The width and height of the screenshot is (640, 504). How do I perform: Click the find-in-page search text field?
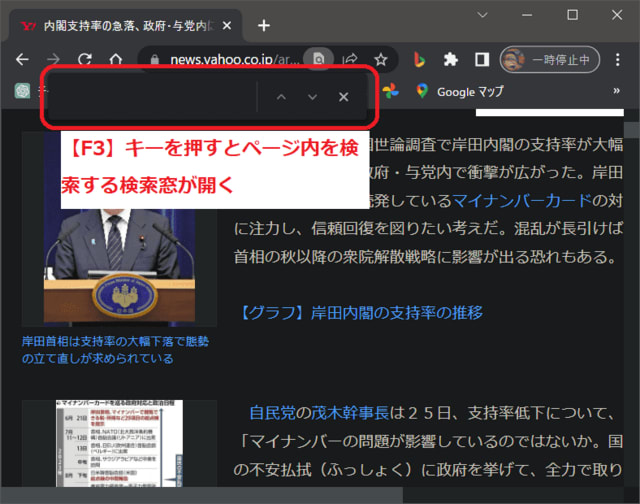point(150,97)
